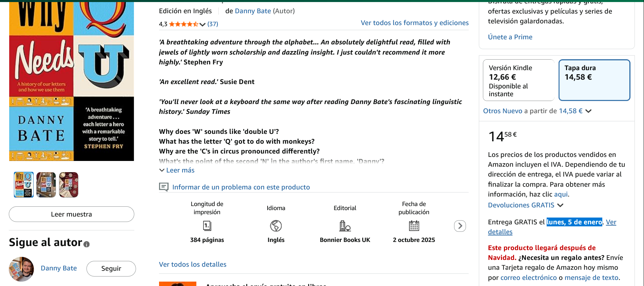Click the publication date calendar icon
Viewport: 644px width, 286px height.
(414, 226)
